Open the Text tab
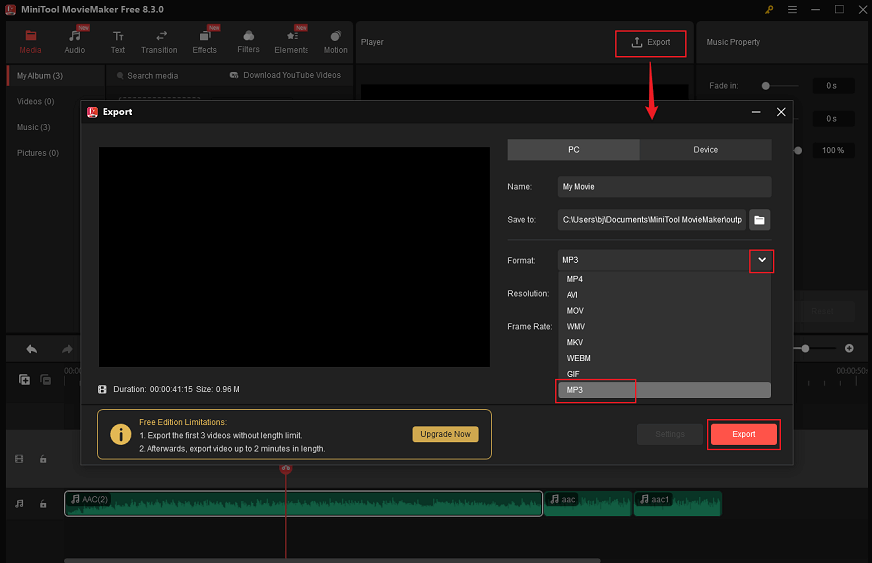This screenshot has width=872, height=563. point(118,42)
